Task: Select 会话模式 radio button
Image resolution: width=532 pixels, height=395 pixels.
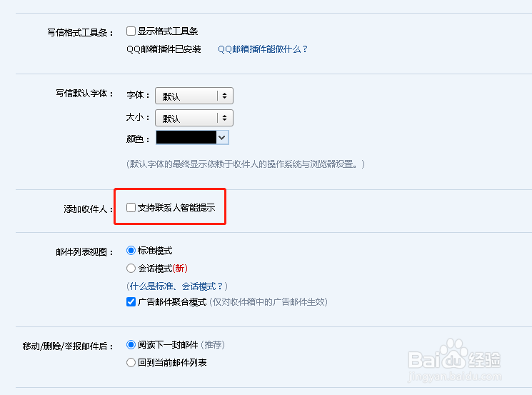Action: [131, 269]
